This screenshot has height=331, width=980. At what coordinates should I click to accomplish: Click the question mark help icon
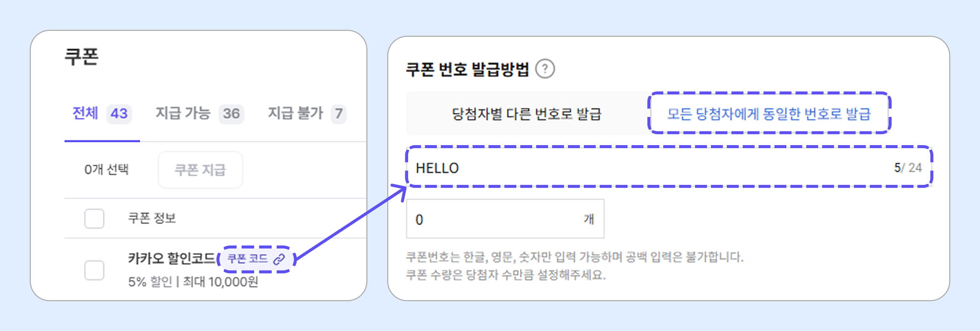tap(545, 69)
